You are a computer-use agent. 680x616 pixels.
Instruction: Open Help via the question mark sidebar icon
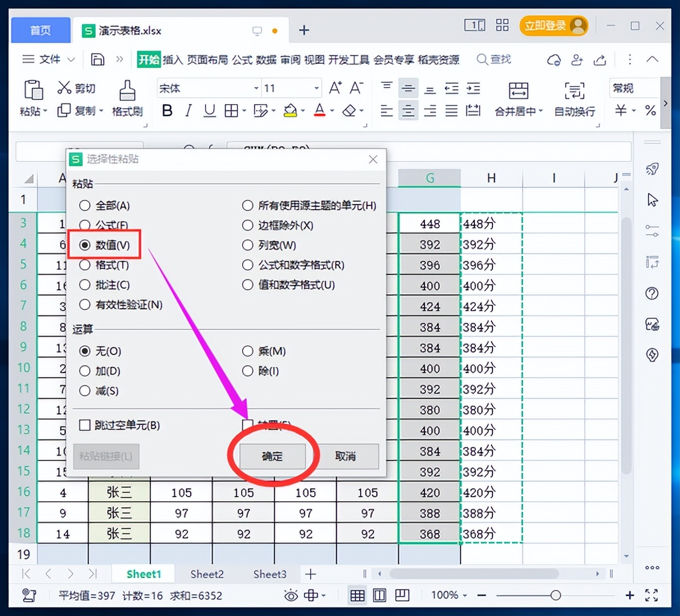click(x=652, y=293)
